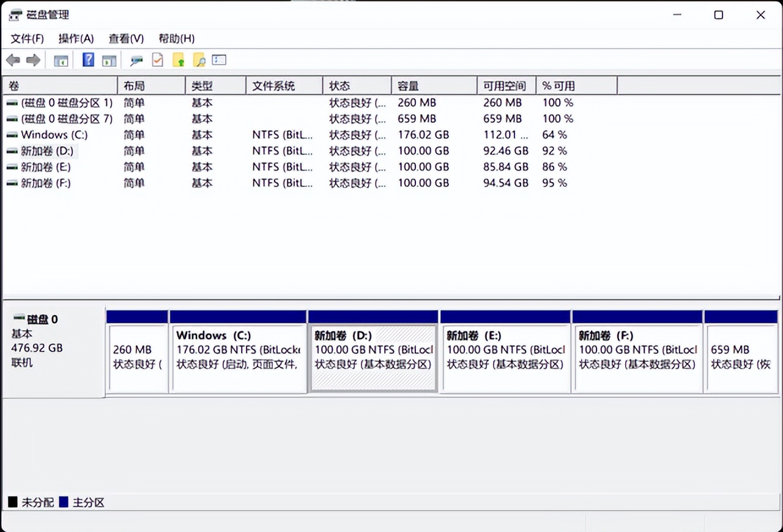783x532 pixels.
Task: Select the 659 MB recovery partition block
Action: (x=741, y=358)
